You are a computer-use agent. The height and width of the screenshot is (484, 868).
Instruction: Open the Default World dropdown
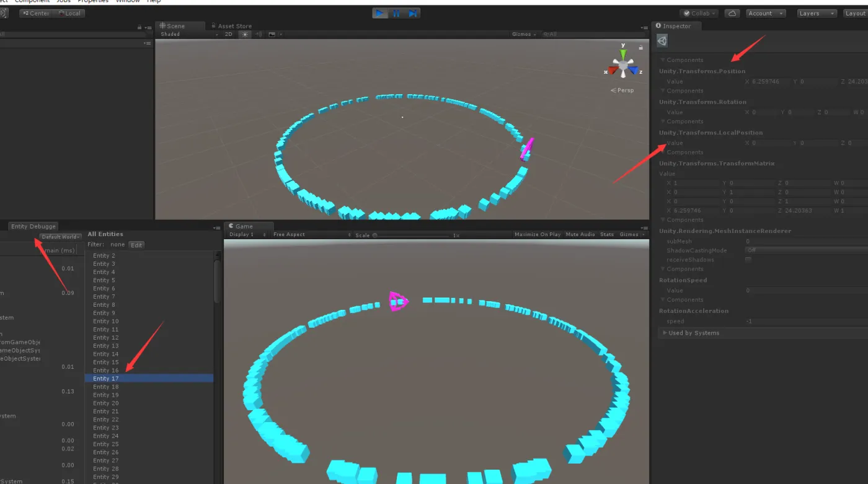click(x=61, y=237)
